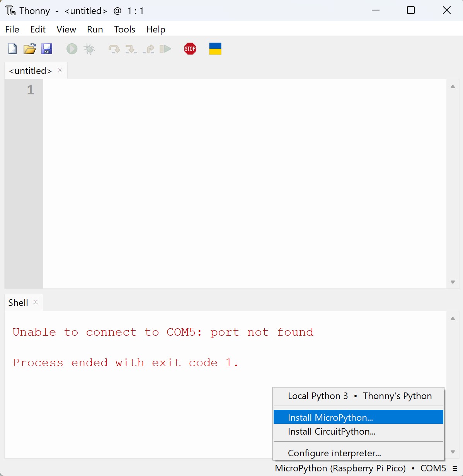Open the Run menu
The width and height of the screenshot is (463, 476).
(x=95, y=29)
